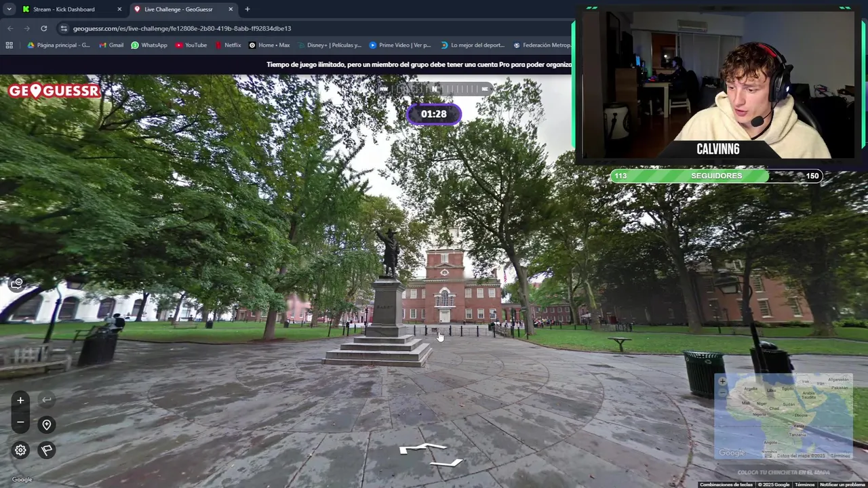Go forward in browser history

27,28
